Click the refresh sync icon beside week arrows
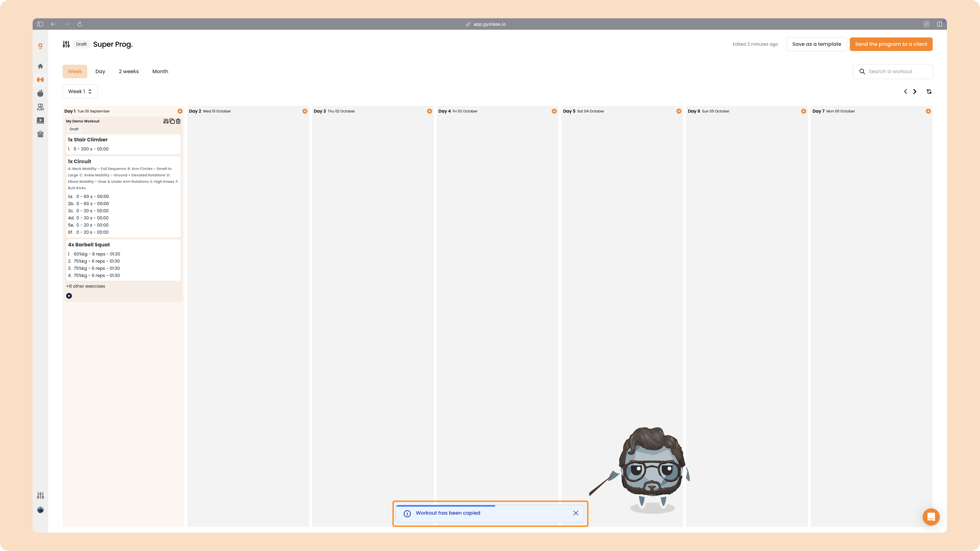This screenshot has height=551, width=980. coord(929,92)
